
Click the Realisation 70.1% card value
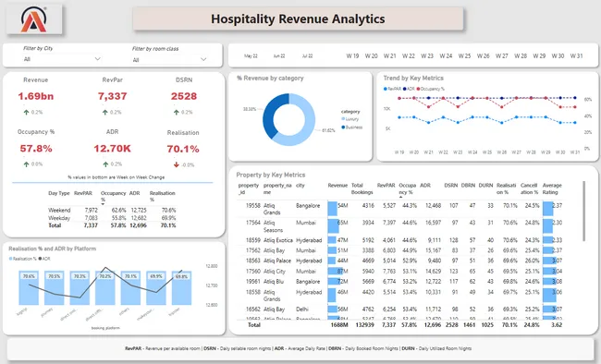(183, 149)
